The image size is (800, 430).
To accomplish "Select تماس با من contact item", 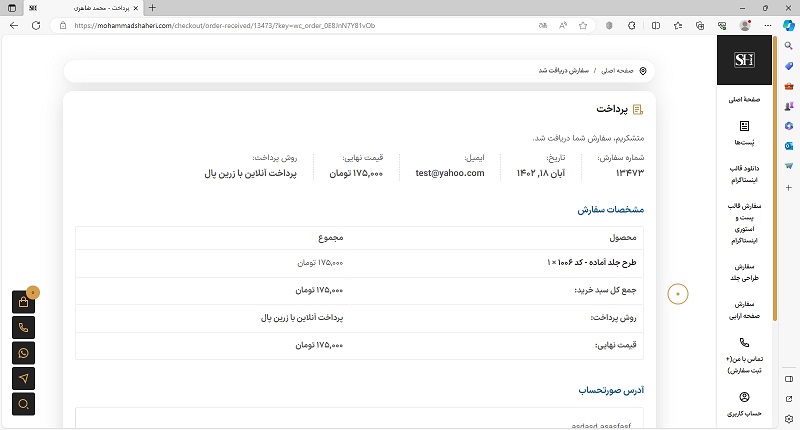I will 744,356.
